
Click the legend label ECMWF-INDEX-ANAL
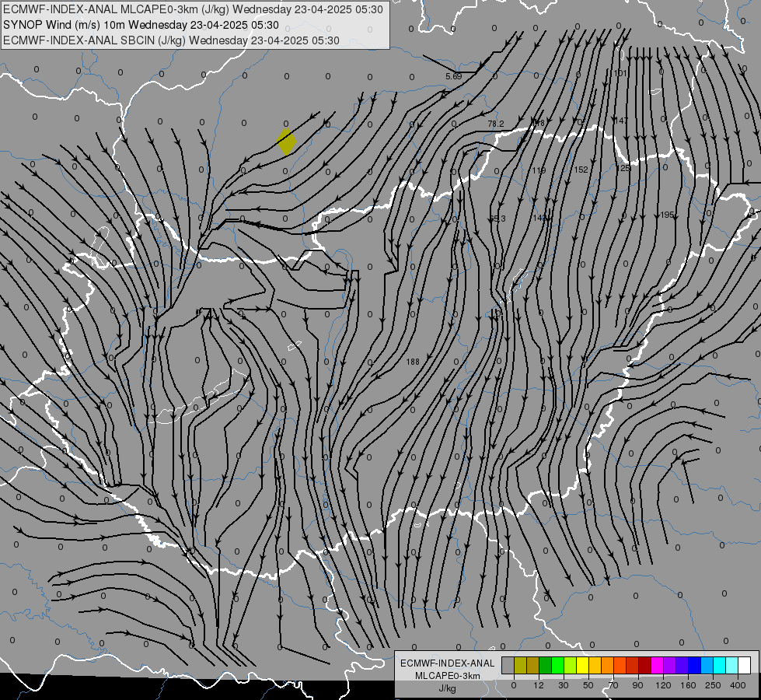pos(448,663)
